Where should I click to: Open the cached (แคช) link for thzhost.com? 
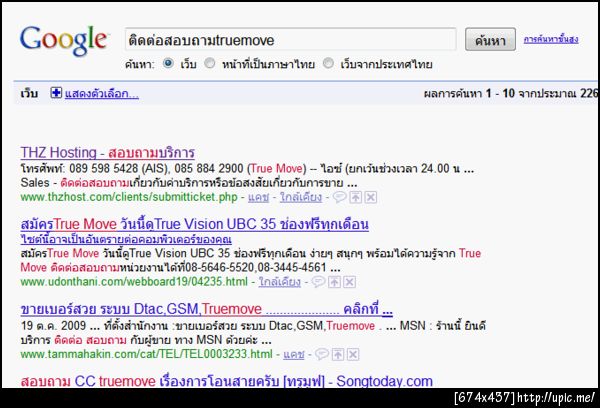[x=259, y=197]
